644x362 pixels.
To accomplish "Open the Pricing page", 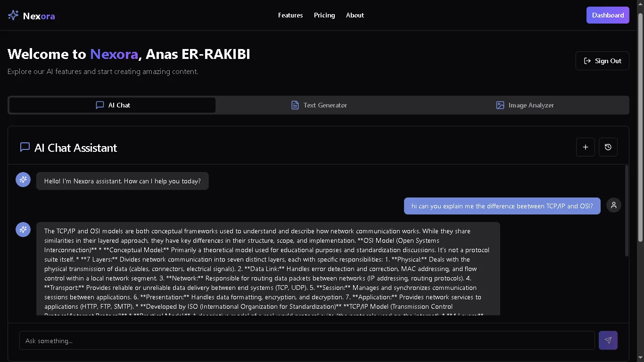I will 324,15.
